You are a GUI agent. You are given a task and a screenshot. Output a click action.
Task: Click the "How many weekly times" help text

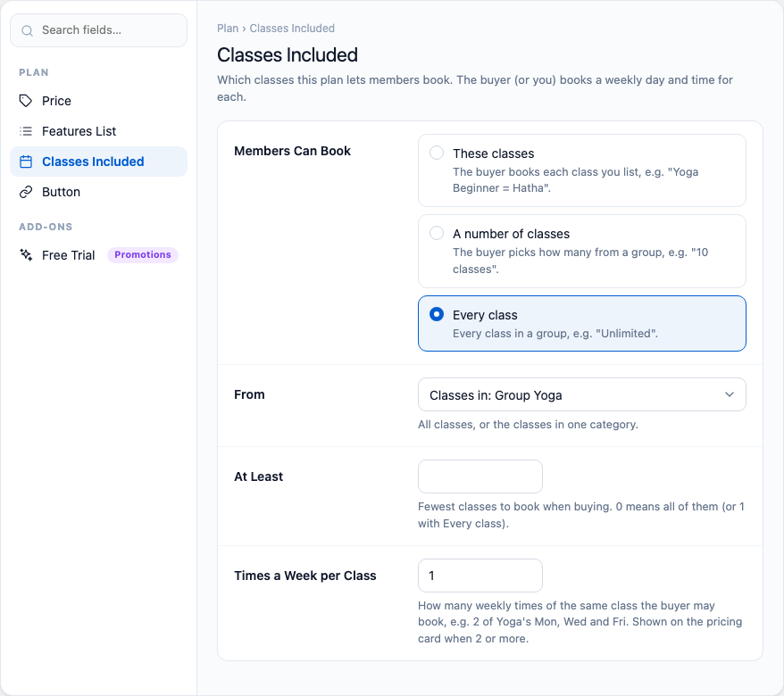(580, 622)
